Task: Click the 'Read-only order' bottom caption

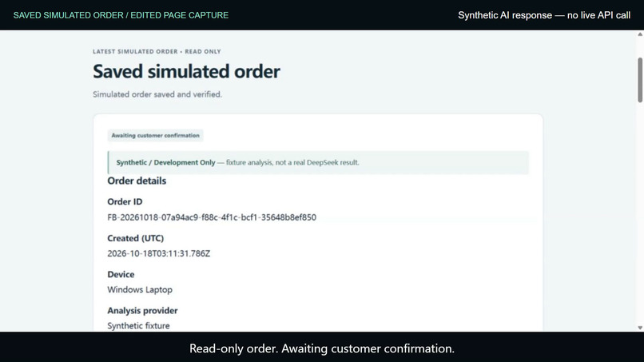Action: pos(322,348)
